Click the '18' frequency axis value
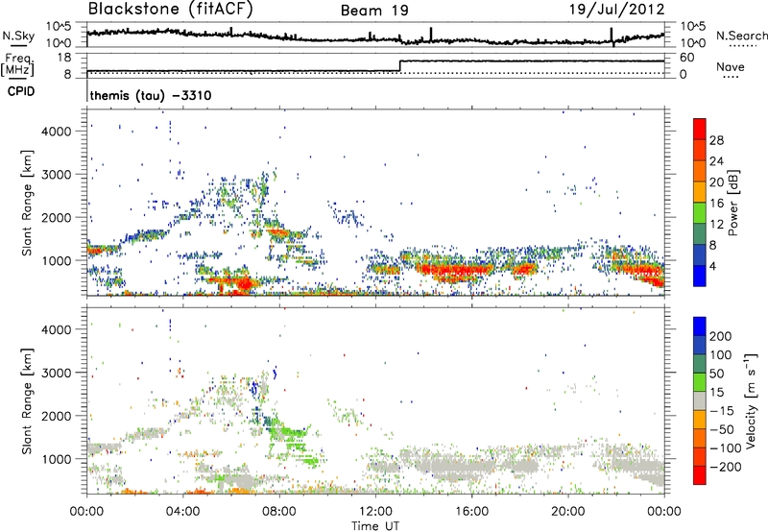This screenshot has width=768, height=532. (64, 58)
